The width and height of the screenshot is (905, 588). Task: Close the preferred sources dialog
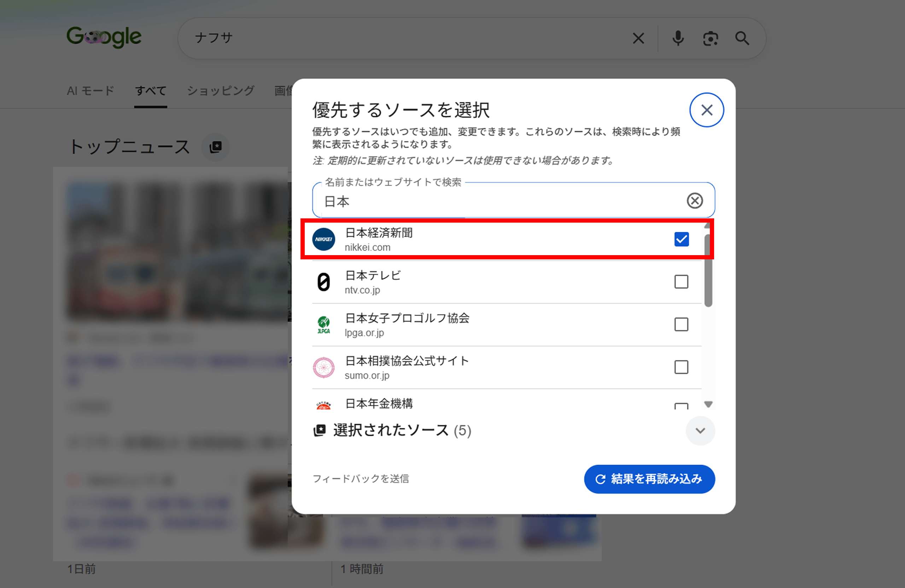tap(707, 110)
